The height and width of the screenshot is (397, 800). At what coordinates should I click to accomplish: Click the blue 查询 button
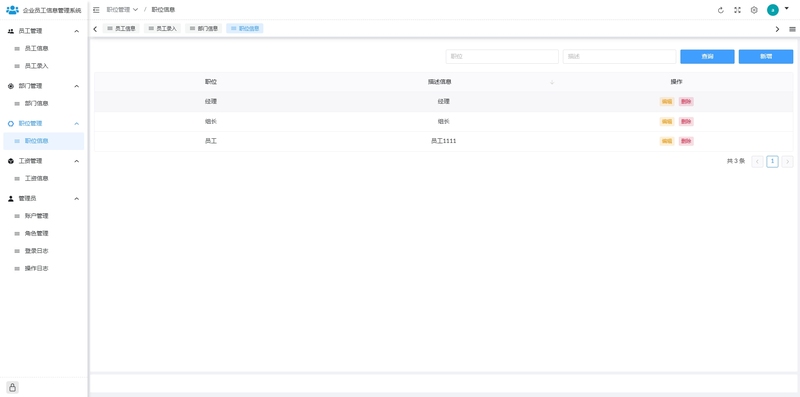[x=707, y=57]
